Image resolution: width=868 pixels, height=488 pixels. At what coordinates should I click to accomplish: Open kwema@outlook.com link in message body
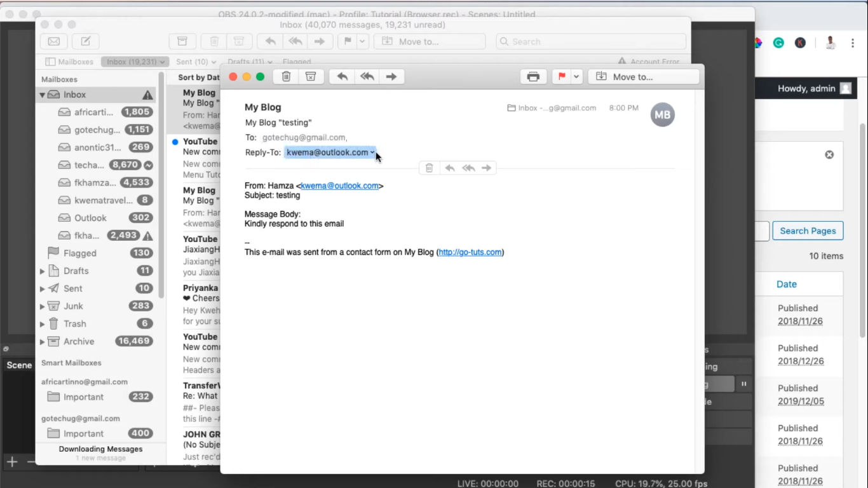click(339, 186)
